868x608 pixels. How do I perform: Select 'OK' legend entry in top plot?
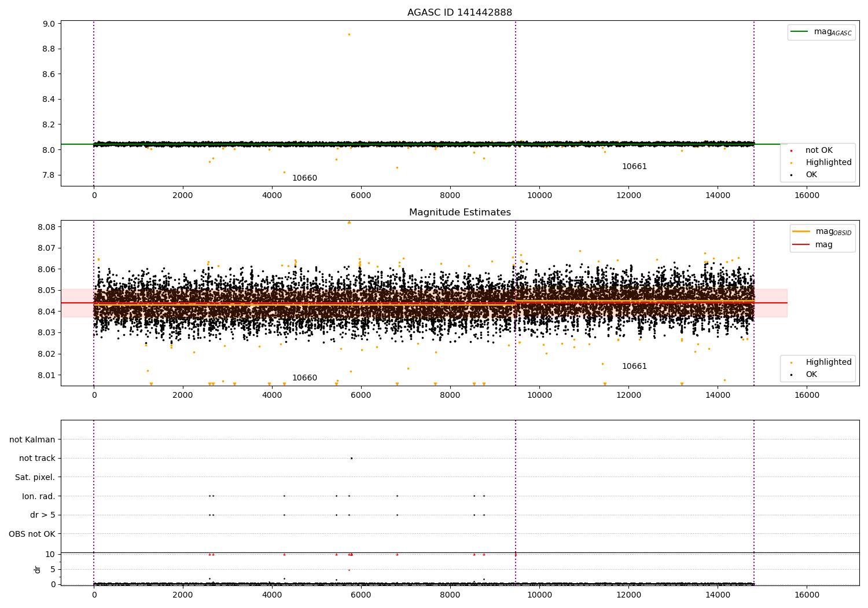coord(811,175)
